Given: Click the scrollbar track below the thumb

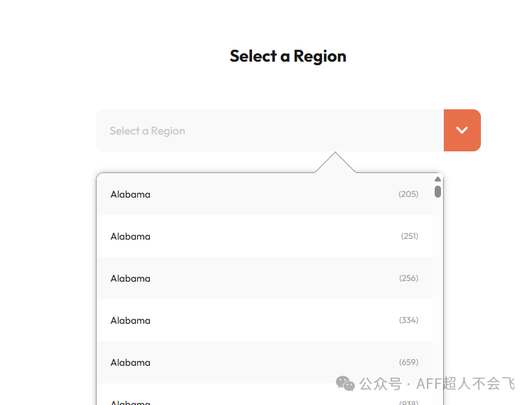Looking at the screenshot, I should tap(437, 294).
